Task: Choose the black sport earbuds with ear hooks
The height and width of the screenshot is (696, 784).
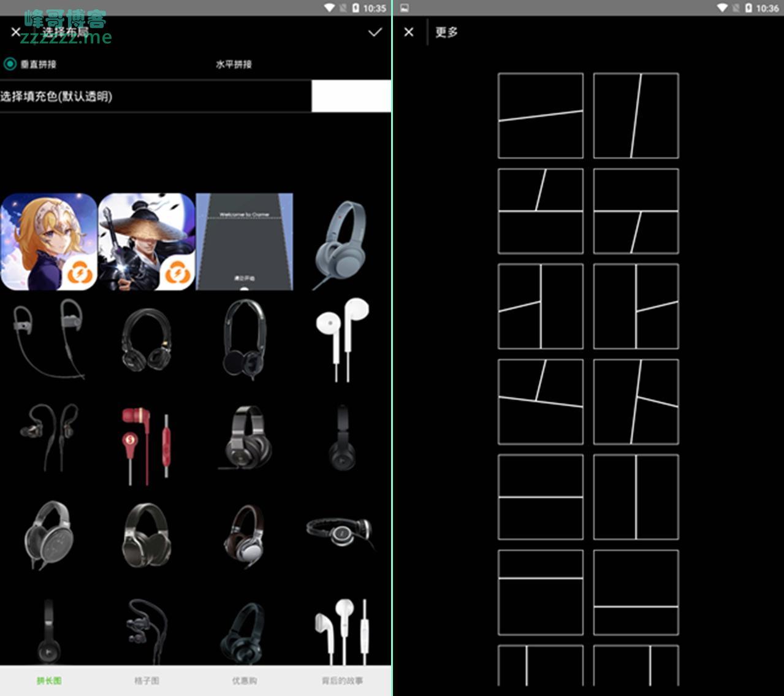Action: point(49,340)
